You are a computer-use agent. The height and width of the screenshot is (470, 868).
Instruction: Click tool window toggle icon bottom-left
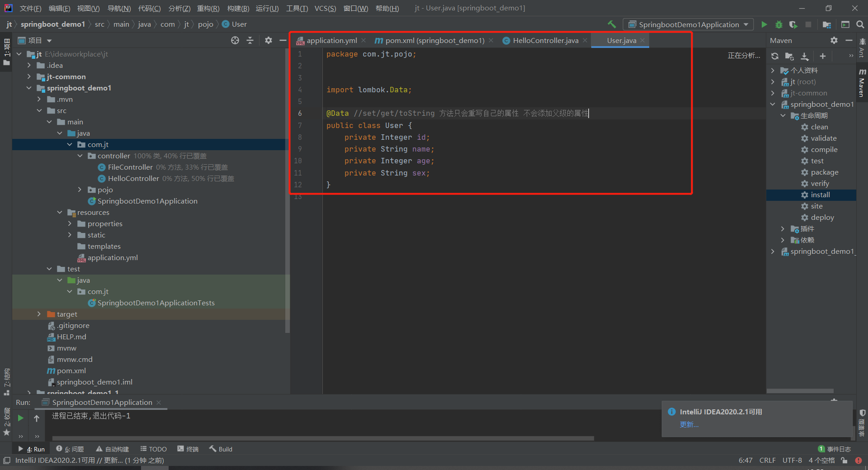(7, 461)
